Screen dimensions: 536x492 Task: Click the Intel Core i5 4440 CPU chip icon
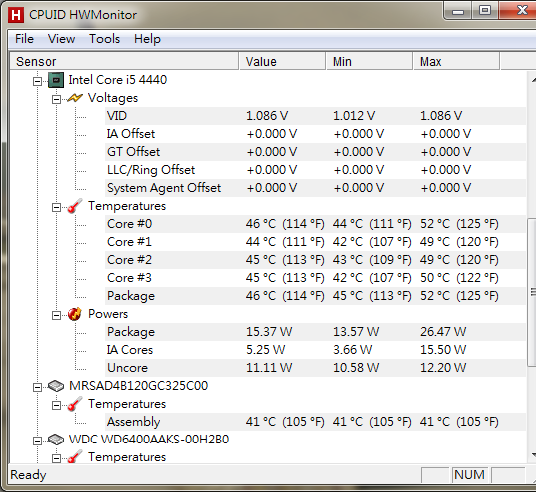coord(56,80)
